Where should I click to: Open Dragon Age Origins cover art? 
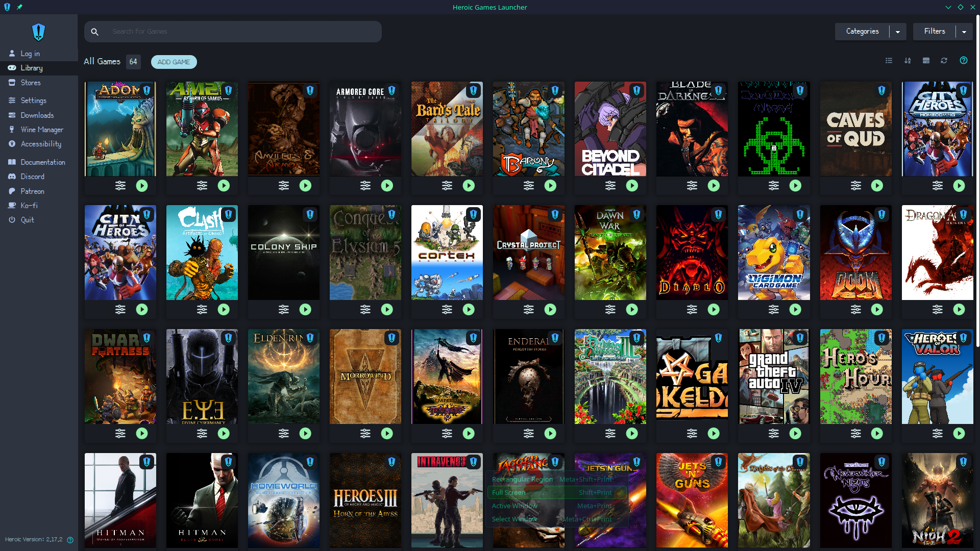click(937, 253)
